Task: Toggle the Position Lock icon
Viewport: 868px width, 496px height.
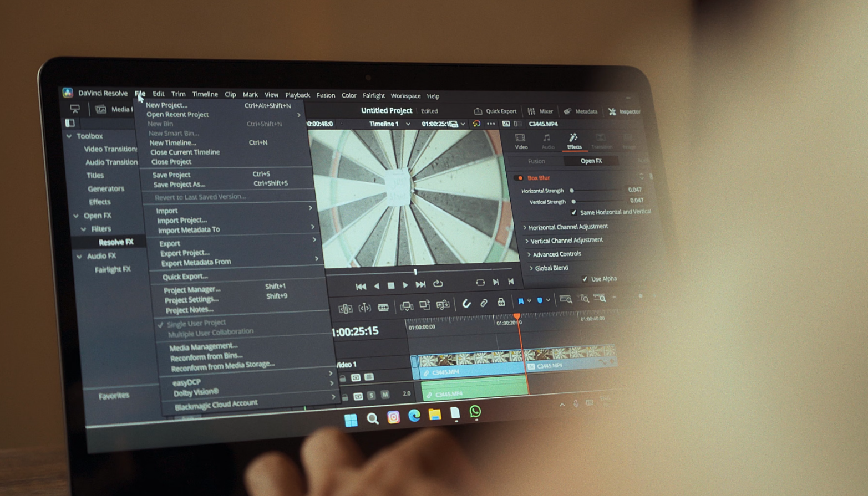Action: [501, 302]
